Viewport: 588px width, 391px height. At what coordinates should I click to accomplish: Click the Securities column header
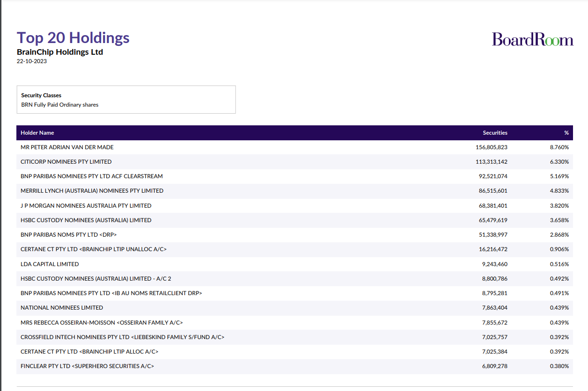(495, 133)
